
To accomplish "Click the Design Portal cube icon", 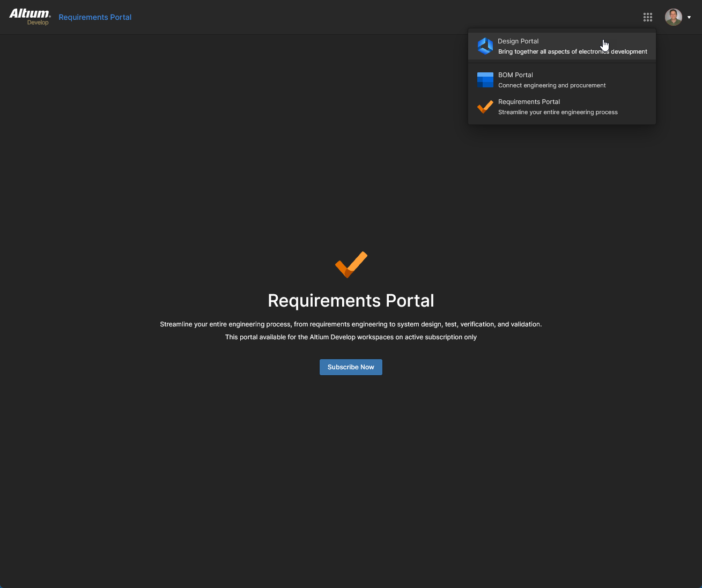I will point(485,46).
